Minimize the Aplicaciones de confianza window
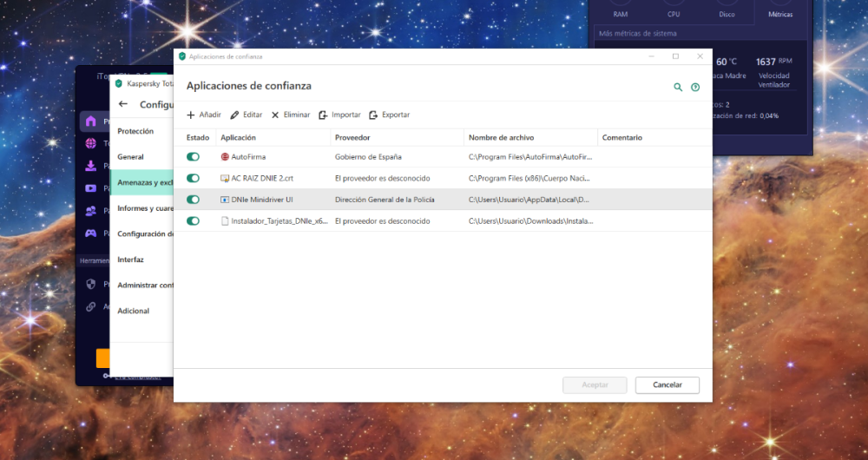Viewport: 868px width, 460px height. [652, 56]
